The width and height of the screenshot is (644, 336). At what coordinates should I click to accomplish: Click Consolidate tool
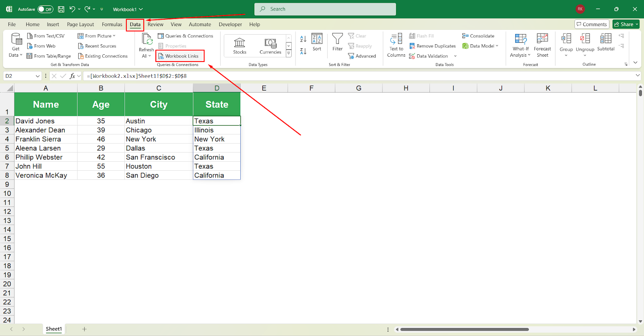click(478, 36)
